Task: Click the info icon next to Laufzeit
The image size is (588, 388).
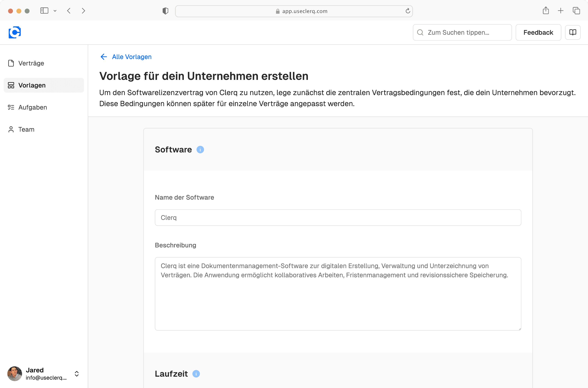Action: tap(196, 374)
